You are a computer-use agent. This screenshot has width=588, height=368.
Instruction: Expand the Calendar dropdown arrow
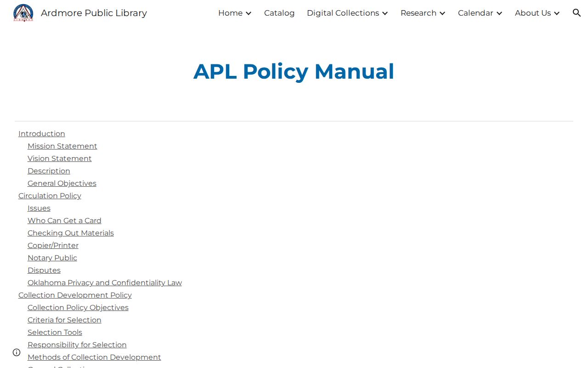pyautogui.click(x=499, y=13)
